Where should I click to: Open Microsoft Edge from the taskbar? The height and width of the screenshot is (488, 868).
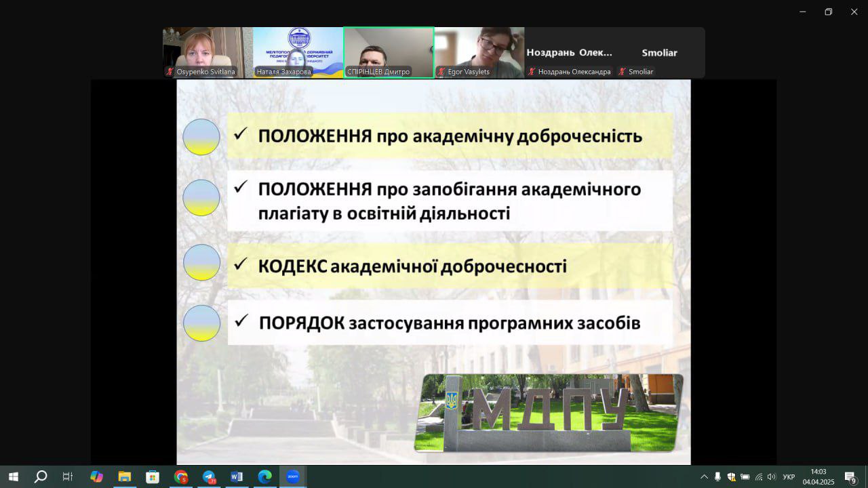pyautogui.click(x=264, y=476)
